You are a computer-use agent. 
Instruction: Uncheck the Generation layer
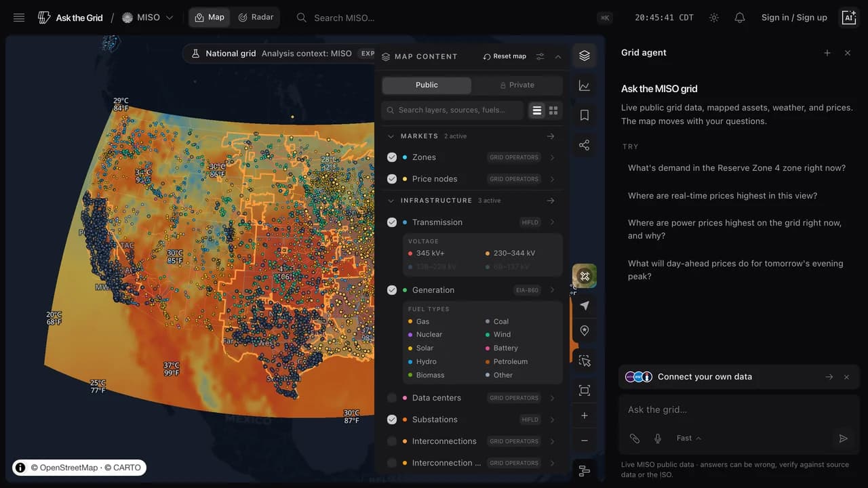[x=392, y=290]
